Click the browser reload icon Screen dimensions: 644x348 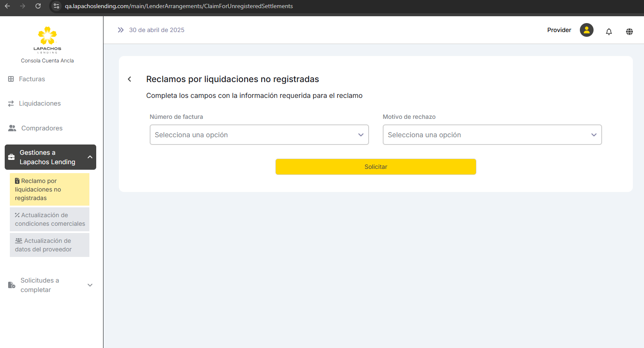(x=38, y=6)
